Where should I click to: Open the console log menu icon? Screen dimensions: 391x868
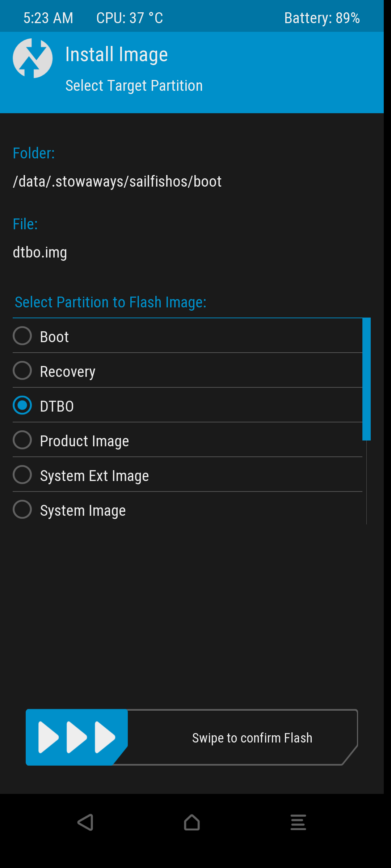pos(298,822)
